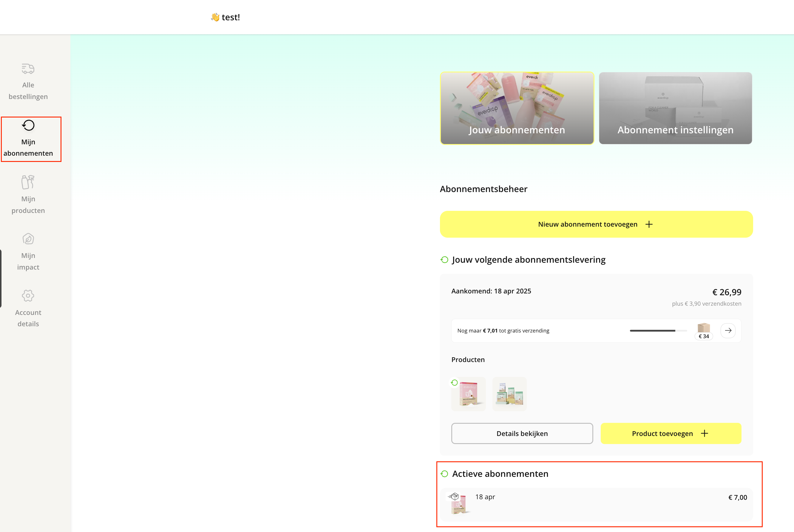The width and height of the screenshot is (794, 532).
Task: Click the green recycle icon beside Jouw volgende abonnementslevering
Action: pos(444,260)
